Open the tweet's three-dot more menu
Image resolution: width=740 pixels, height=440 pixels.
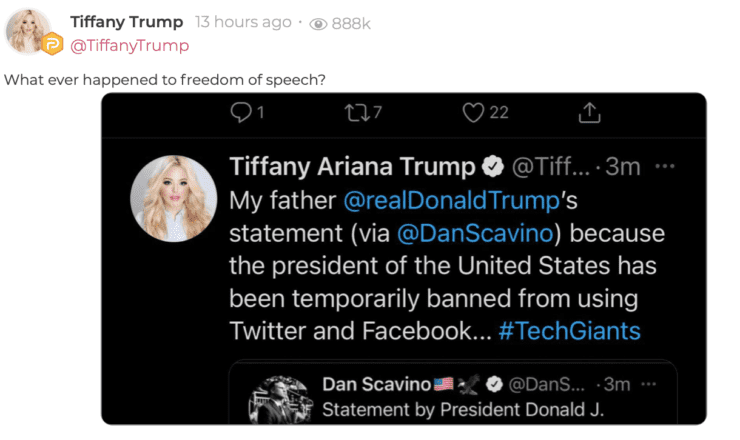pos(665,166)
